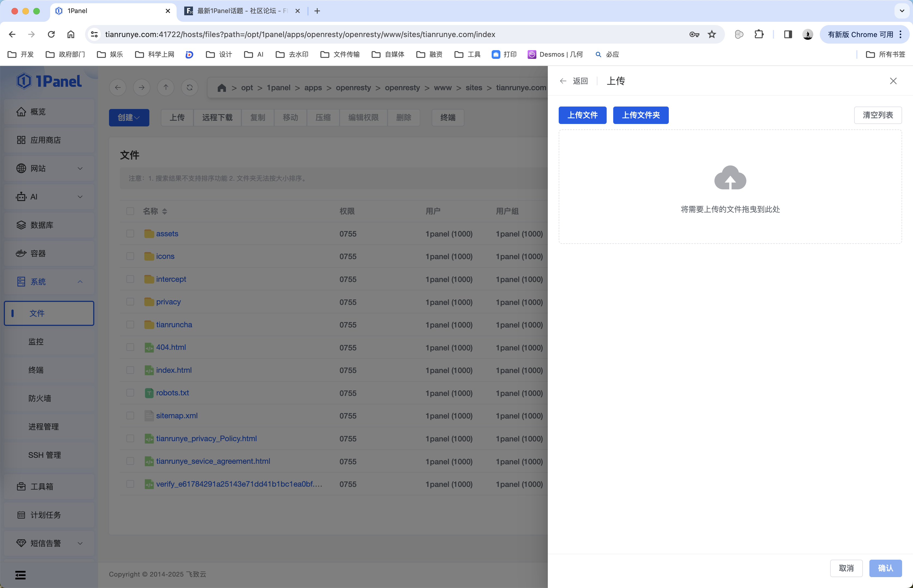913x588 pixels.
Task: Click 清空列表 button
Action: 878,115
